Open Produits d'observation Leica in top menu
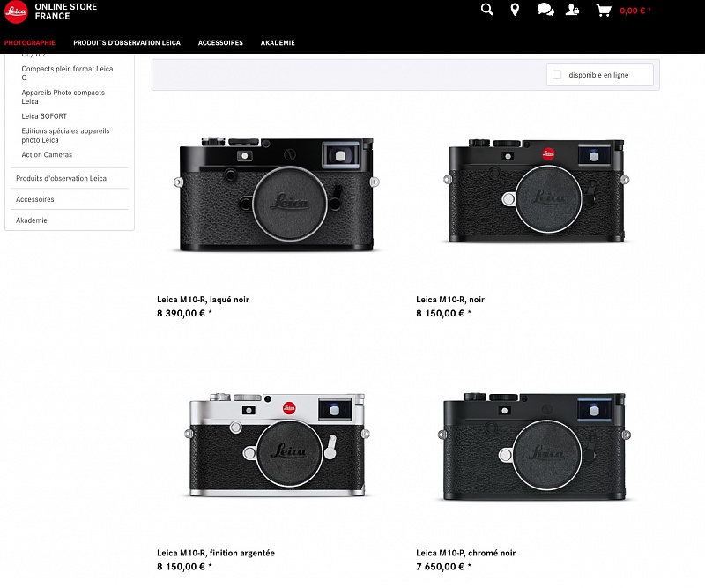The width and height of the screenshot is (705, 588). (x=127, y=42)
